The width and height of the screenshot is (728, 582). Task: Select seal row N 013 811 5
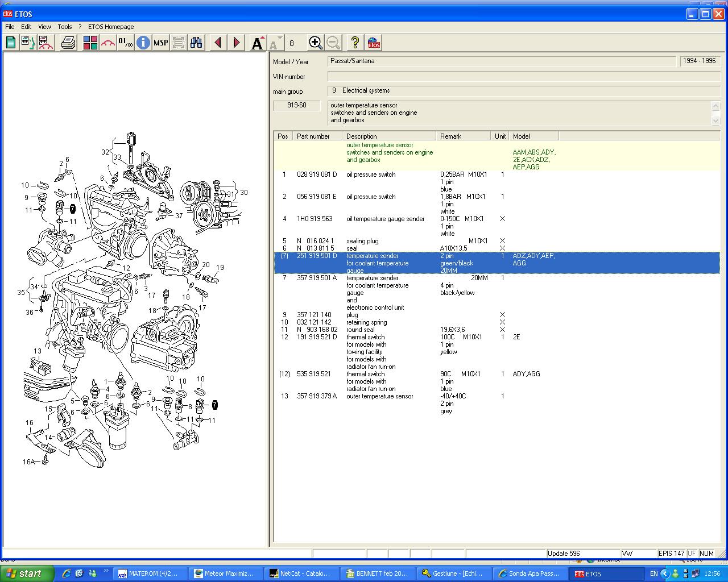(x=497, y=248)
